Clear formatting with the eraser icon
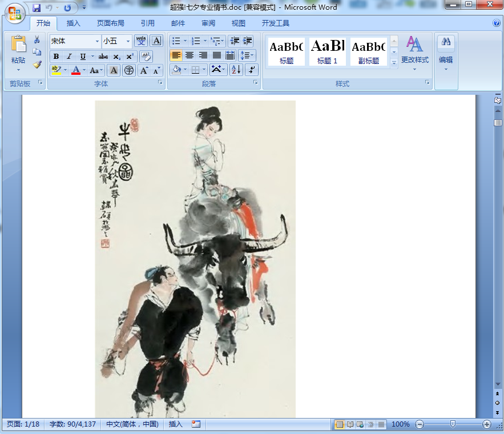This screenshot has height=434, width=504. click(x=146, y=57)
